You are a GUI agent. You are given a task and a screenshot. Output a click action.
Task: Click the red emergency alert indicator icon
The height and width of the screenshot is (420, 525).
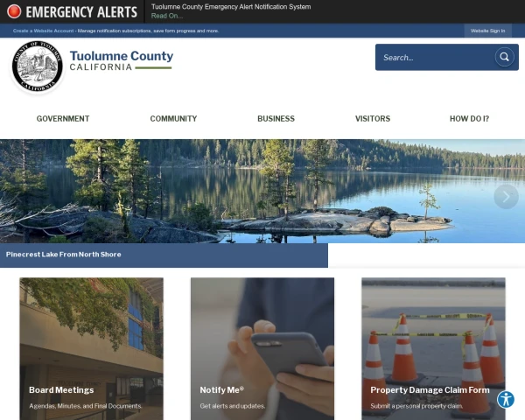pyautogui.click(x=14, y=11)
